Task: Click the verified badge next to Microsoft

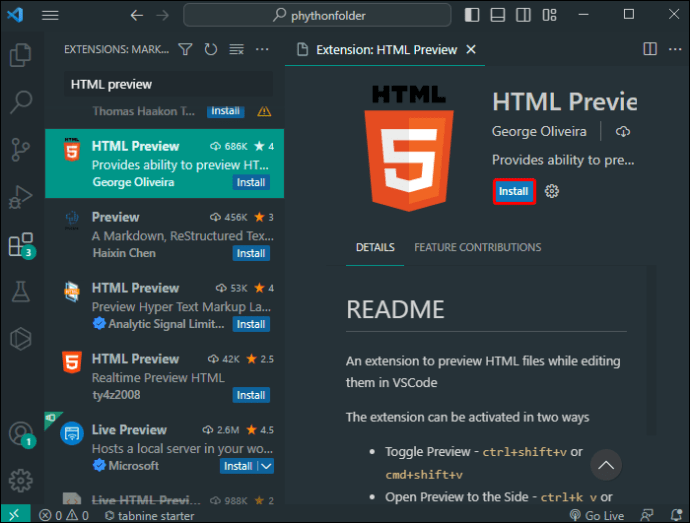Action: [99, 465]
